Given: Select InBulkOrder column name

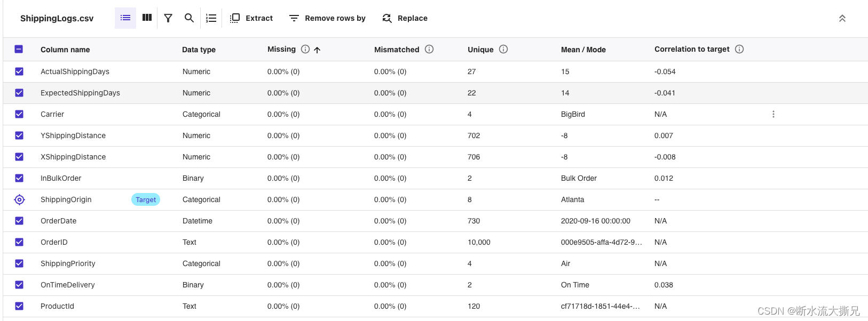Looking at the screenshot, I should pos(61,178).
